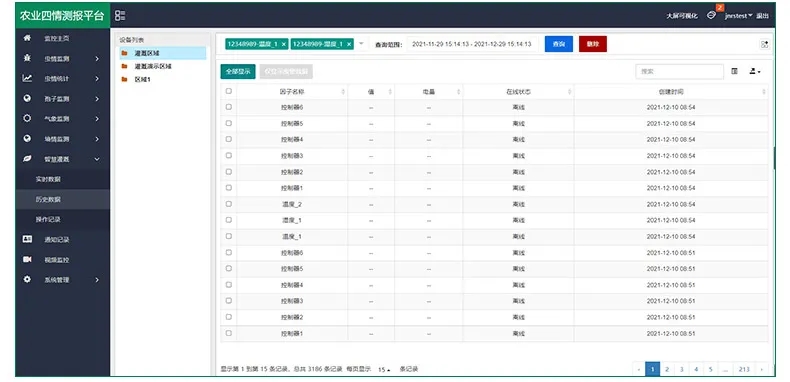
Task: Click the home icon in the sidebar
Action: point(27,38)
